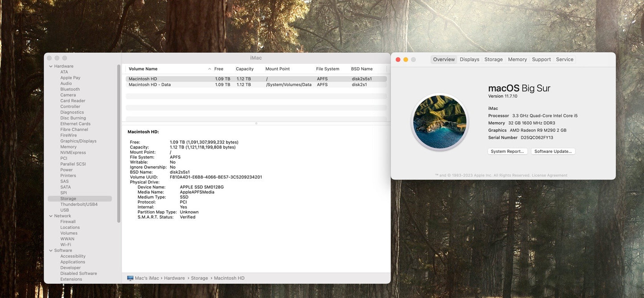Sort by the Capacity column header

point(245,69)
